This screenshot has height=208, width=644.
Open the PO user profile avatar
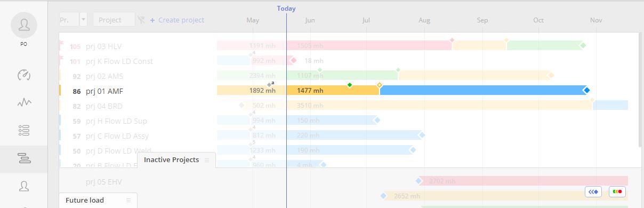[x=23, y=25]
